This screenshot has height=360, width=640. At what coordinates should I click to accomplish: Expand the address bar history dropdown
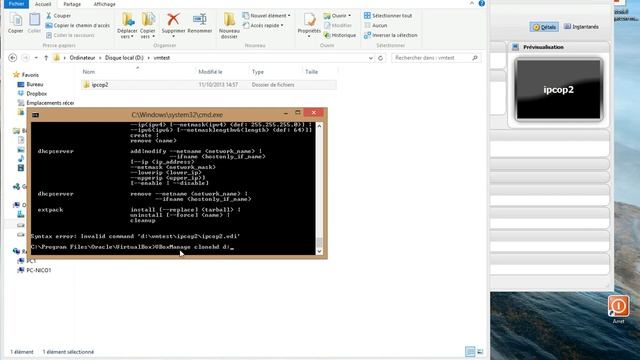[x=370, y=58]
